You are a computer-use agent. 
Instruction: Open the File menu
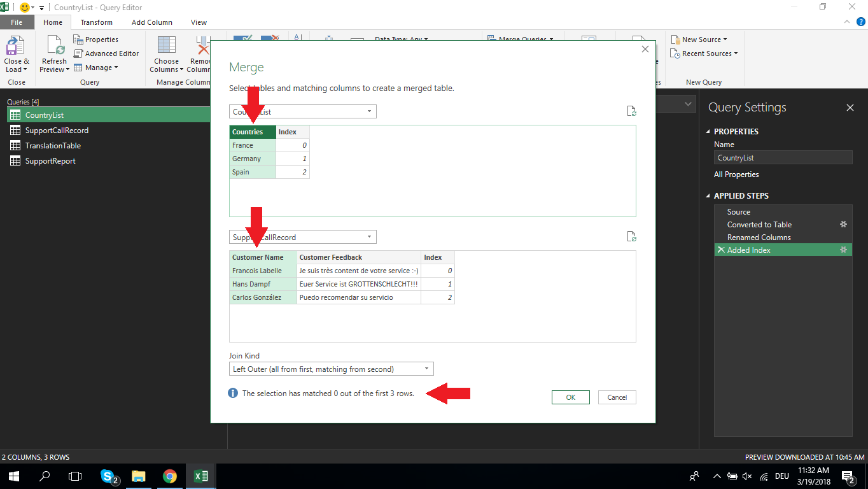tap(17, 22)
